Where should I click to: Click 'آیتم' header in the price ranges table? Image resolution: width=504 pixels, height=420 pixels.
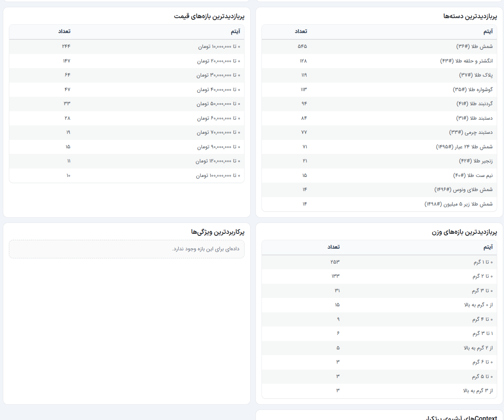point(235,31)
